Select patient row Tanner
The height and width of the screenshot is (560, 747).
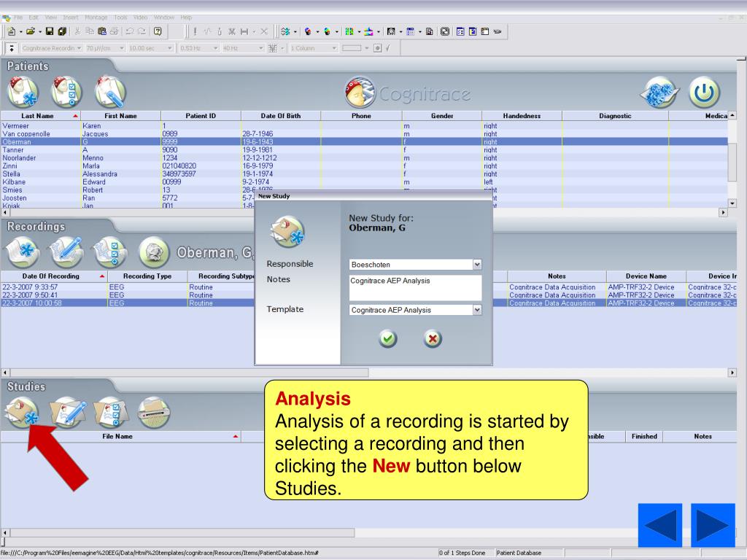point(364,150)
